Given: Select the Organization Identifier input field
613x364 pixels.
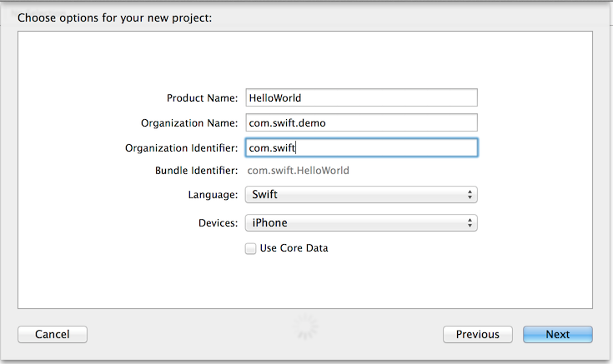Looking at the screenshot, I should click(x=360, y=147).
